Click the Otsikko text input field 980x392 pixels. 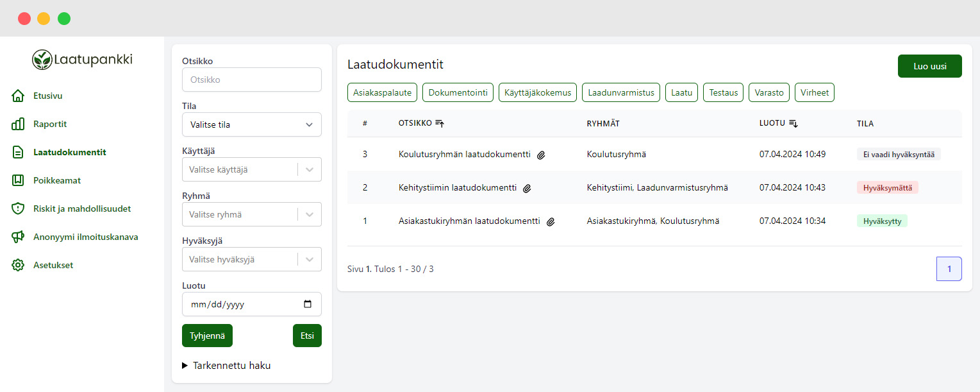pyautogui.click(x=251, y=80)
